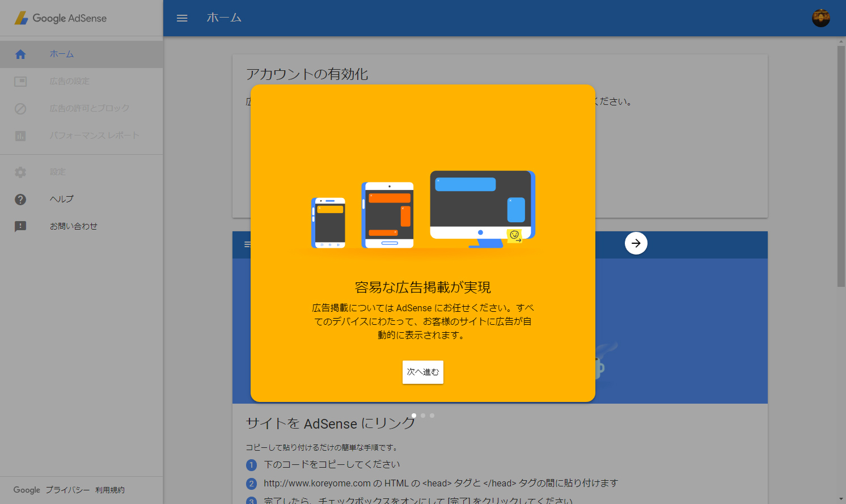Screen dimensions: 846x504
Task: Click the 利用規約 footer link
Action: [x=110, y=490]
